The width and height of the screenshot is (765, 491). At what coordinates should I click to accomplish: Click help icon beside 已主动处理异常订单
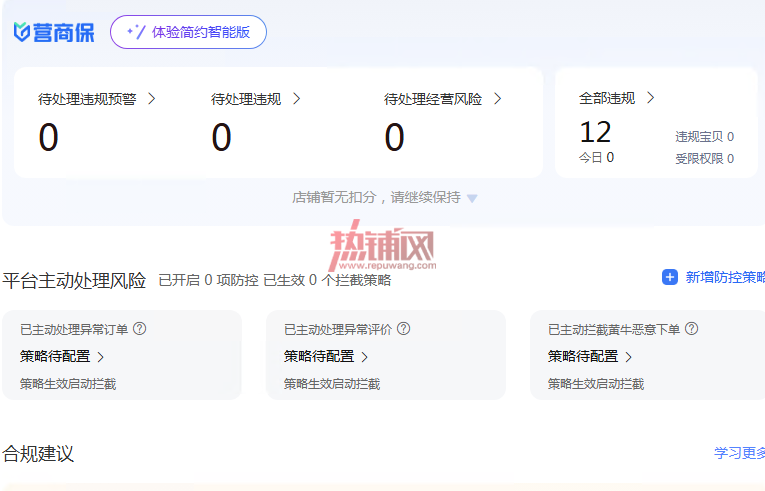[x=140, y=329]
